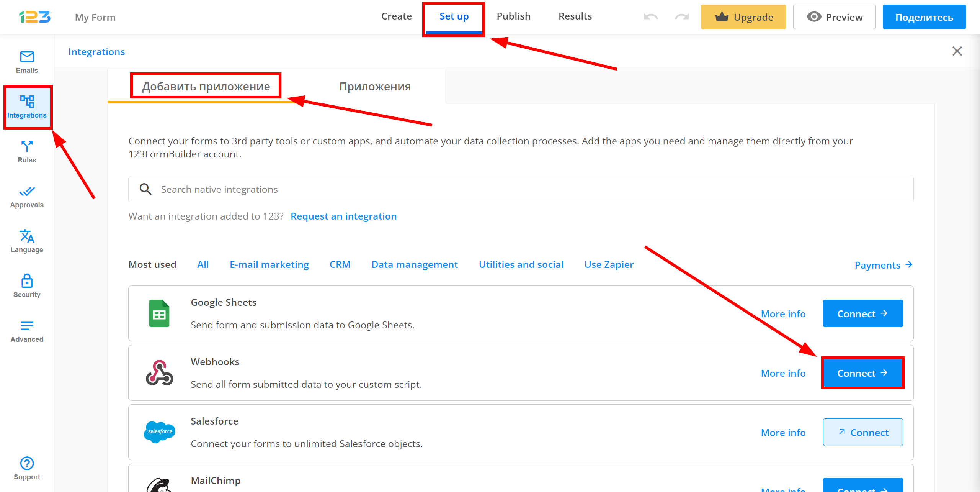This screenshot has width=980, height=492.
Task: Click Приложения tab
Action: point(375,86)
